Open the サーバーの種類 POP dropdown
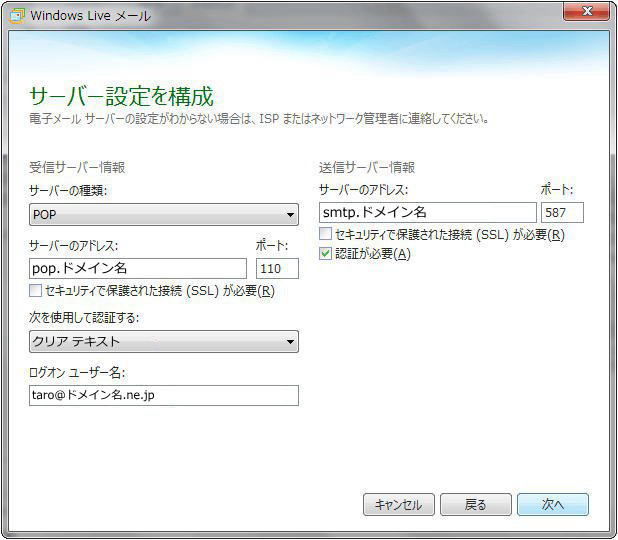618x540 pixels. point(164,214)
